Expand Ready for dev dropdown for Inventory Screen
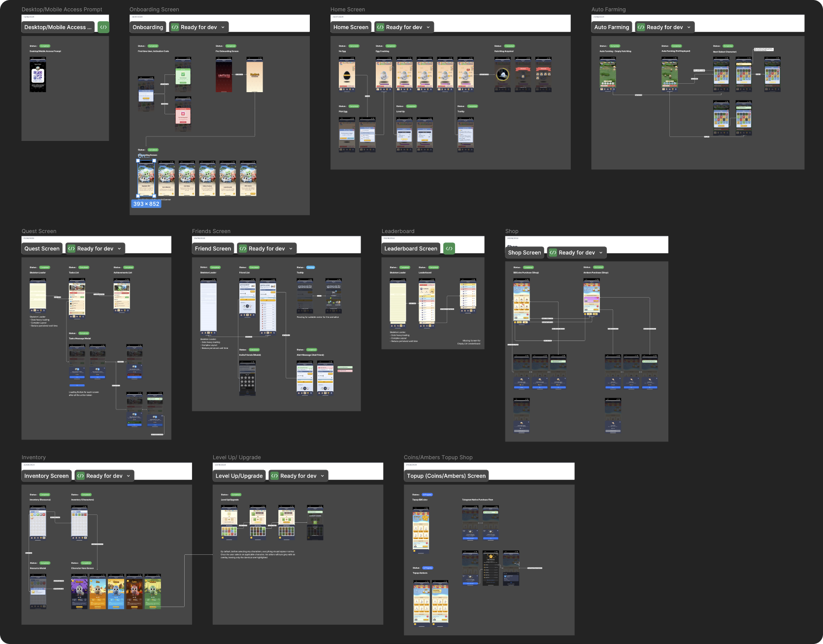 point(104,476)
